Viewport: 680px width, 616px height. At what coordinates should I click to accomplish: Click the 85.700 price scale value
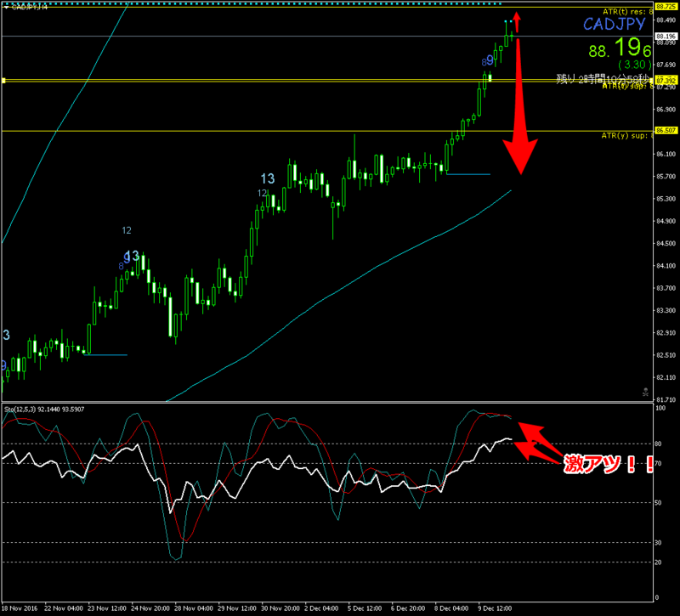[x=666, y=177]
